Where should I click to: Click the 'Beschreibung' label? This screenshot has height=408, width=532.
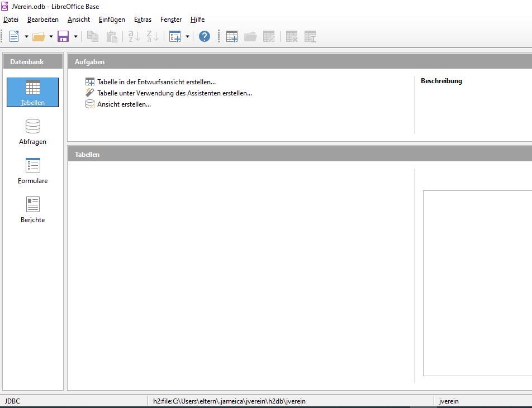click(x=441, y=81)
